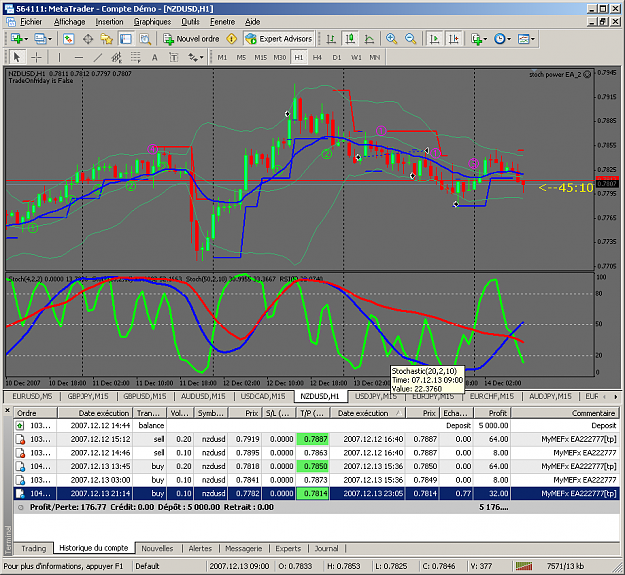
Task: Switch timeframe to H4
Action: (x=317, y=57)
